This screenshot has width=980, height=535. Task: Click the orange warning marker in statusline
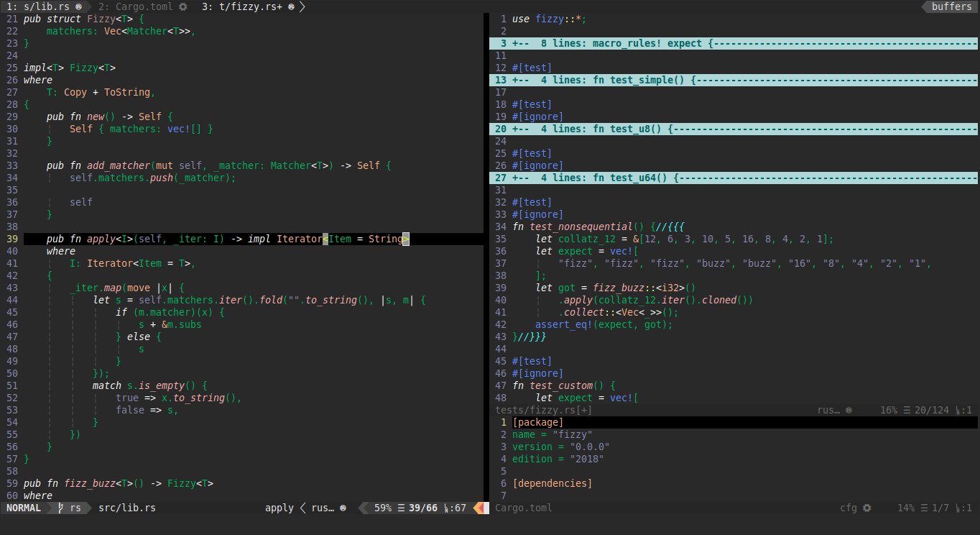479,508
